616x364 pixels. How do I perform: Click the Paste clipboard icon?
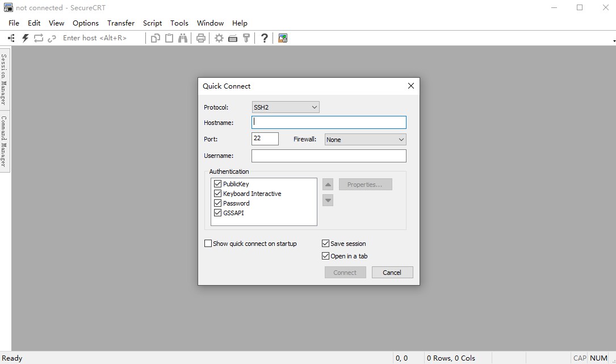pos(169,38)
